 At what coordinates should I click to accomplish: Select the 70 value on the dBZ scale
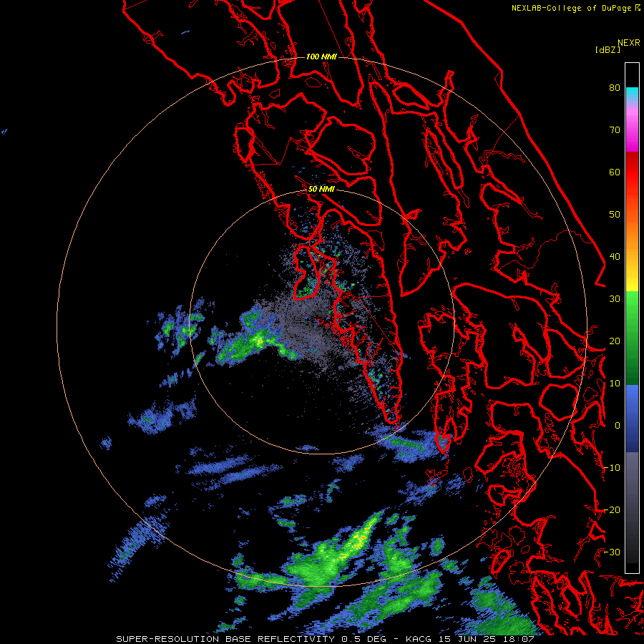pyautogui.click(x=615, y=130)
